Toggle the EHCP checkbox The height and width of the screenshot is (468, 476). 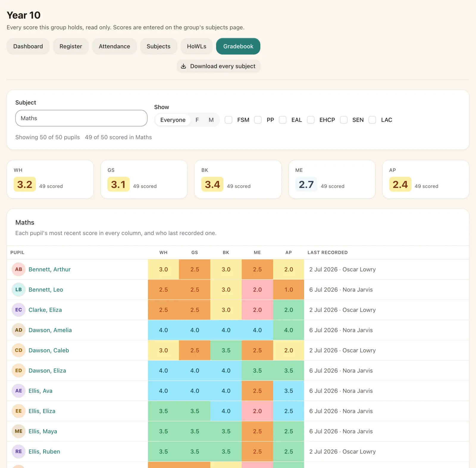(311, 120)
